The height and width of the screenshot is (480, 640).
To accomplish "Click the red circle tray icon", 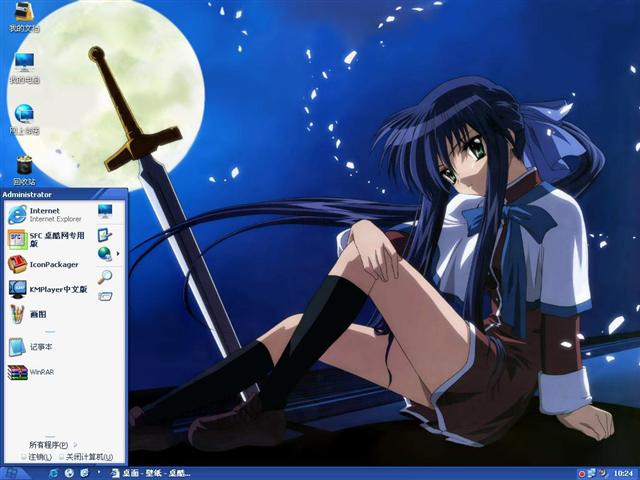I will coord(582,474).
